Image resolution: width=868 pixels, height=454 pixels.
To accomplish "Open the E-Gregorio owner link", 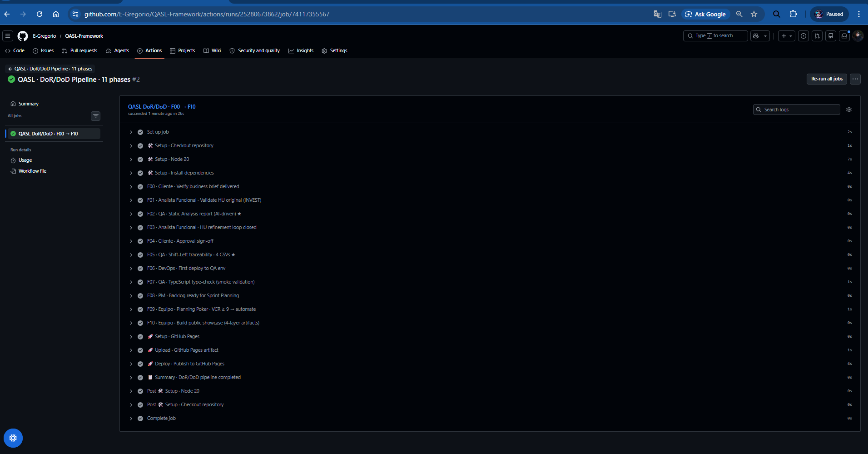I will tap(45, 36).
